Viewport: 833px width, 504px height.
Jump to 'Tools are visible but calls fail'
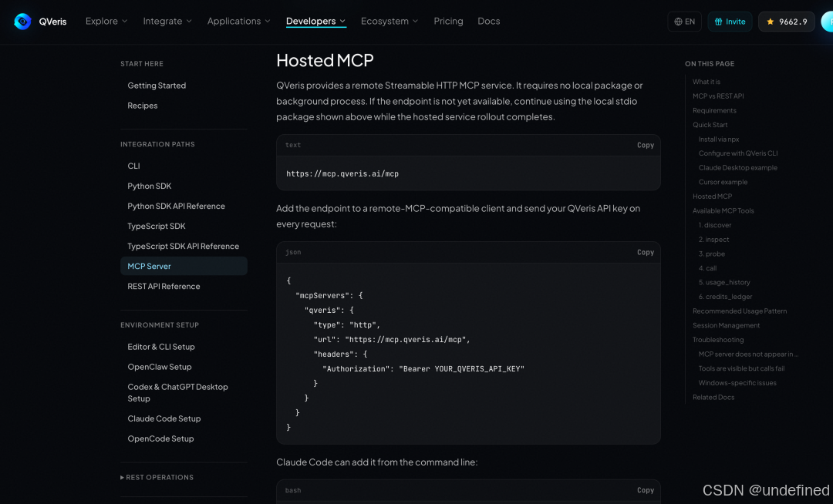741,368
